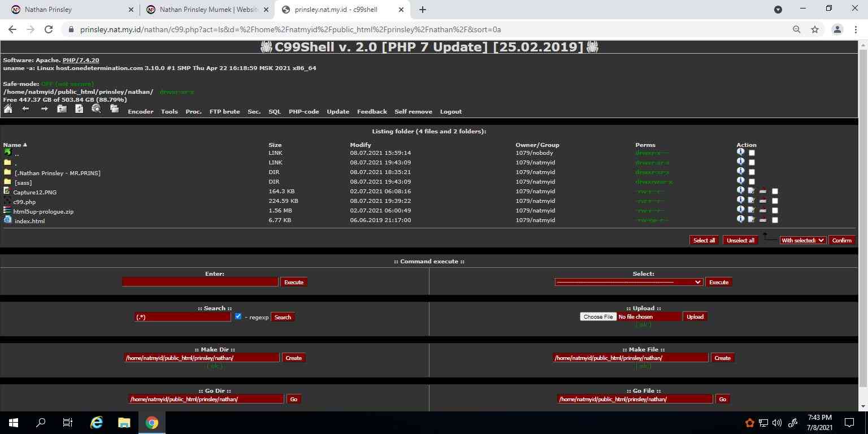Viewport: 868px width, 434px height.
Task: Click the Home icon in shell toolbar
Action: [x=8, y=109]
